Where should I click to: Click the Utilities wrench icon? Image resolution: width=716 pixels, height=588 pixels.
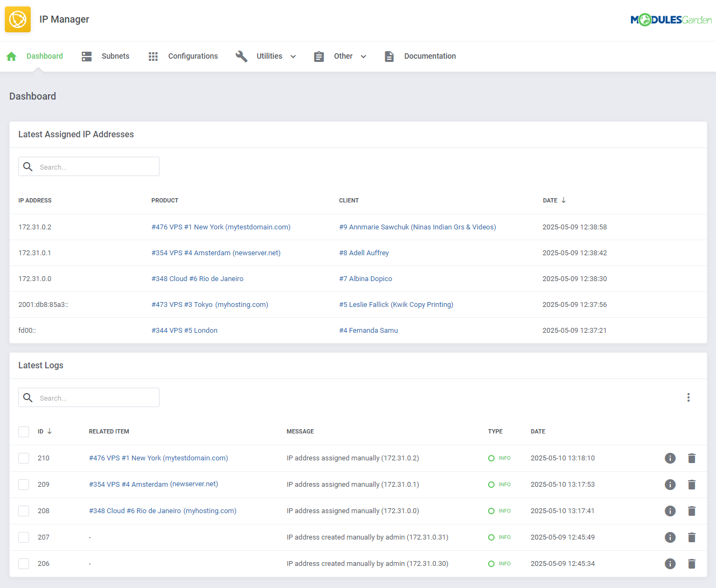tap(242, 56)
